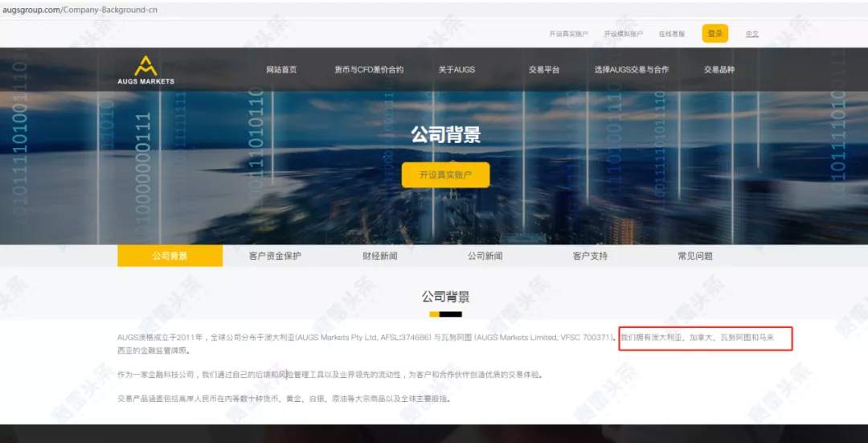868x443 pixels.
Task: Click the browser address bar URL
Action: pyautogui.click(x=80, y=10)
